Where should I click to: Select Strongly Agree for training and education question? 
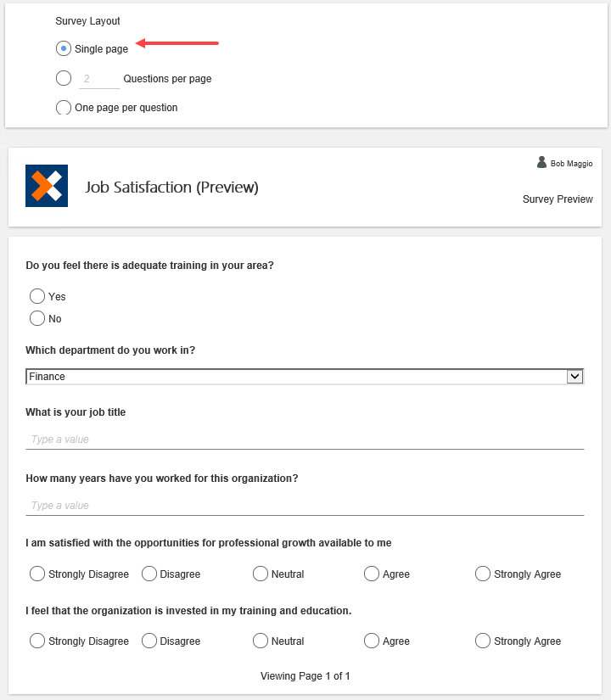(482, 641)
